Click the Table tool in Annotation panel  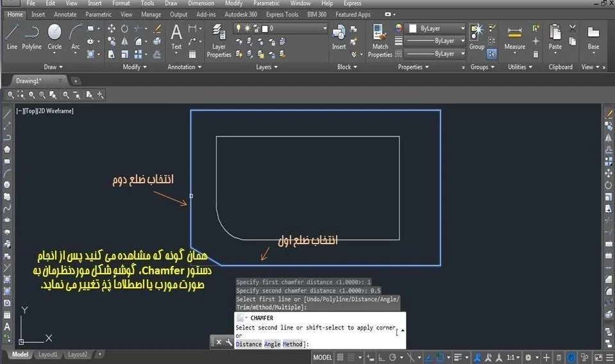192,54
